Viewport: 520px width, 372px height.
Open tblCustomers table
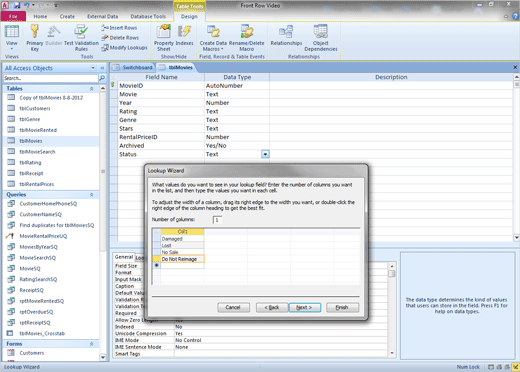pos(35,108)
